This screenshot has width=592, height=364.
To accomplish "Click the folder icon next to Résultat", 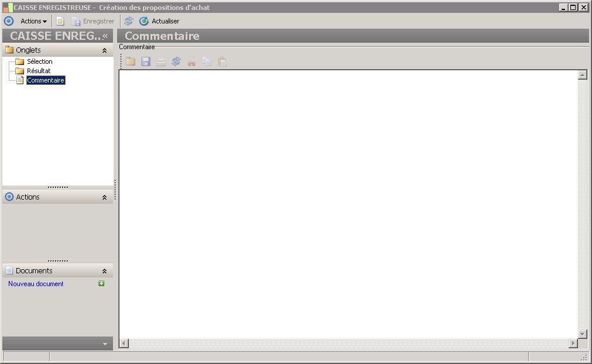I will (20, 71).
